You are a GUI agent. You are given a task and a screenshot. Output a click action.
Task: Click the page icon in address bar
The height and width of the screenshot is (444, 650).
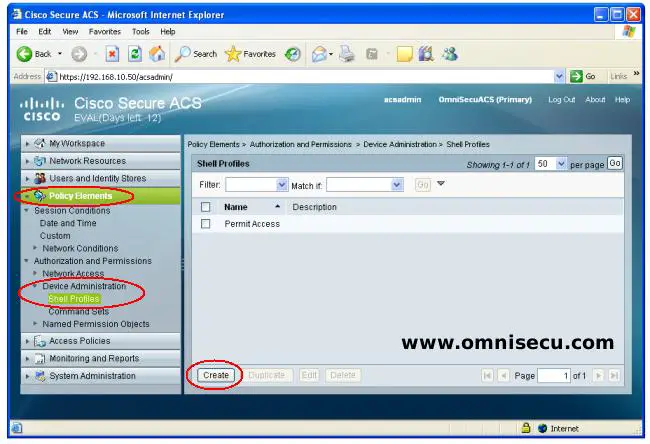(51, 77)
